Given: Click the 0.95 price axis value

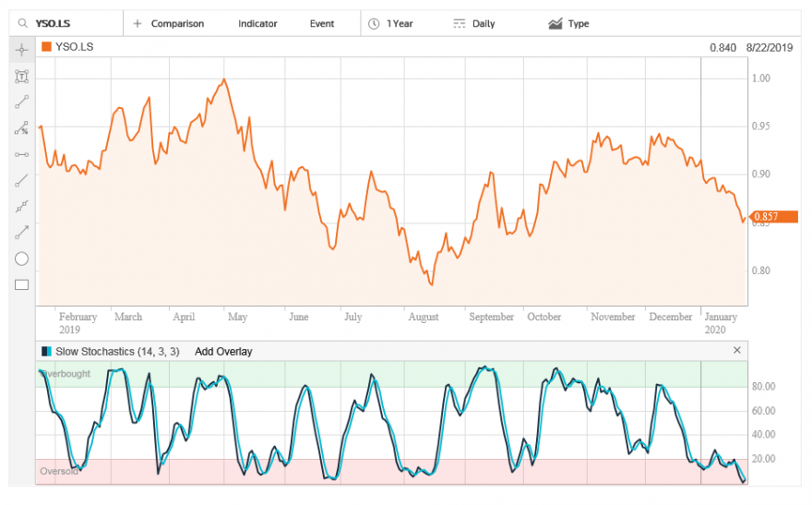Looking at the screenshot, I should (760, 126).
